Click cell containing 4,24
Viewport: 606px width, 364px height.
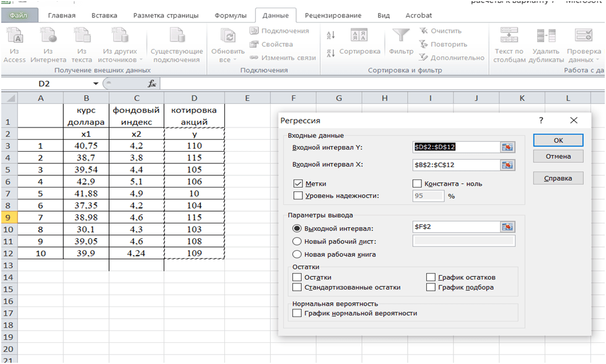136,253
